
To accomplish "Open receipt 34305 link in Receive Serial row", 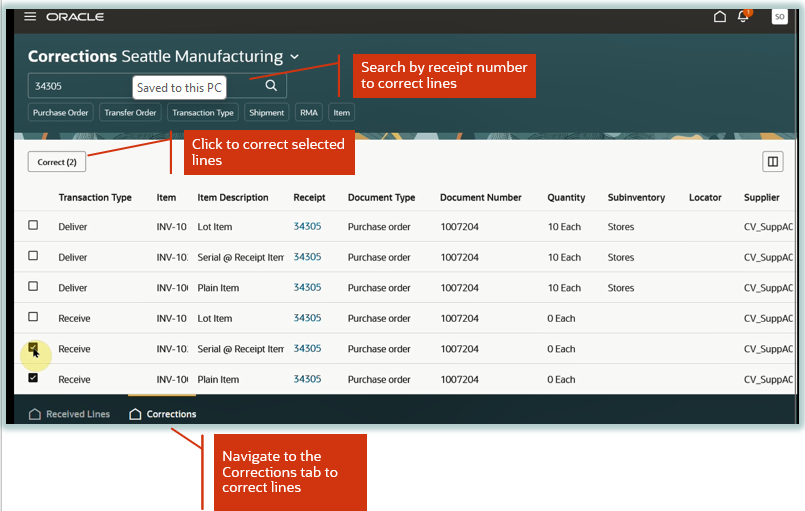I will coord(307,348).
